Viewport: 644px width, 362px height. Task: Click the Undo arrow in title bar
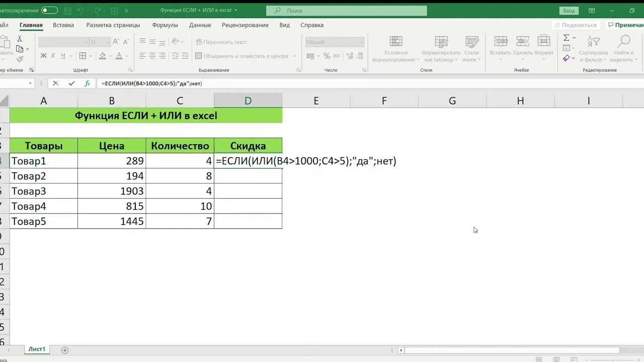click(81, 10)
